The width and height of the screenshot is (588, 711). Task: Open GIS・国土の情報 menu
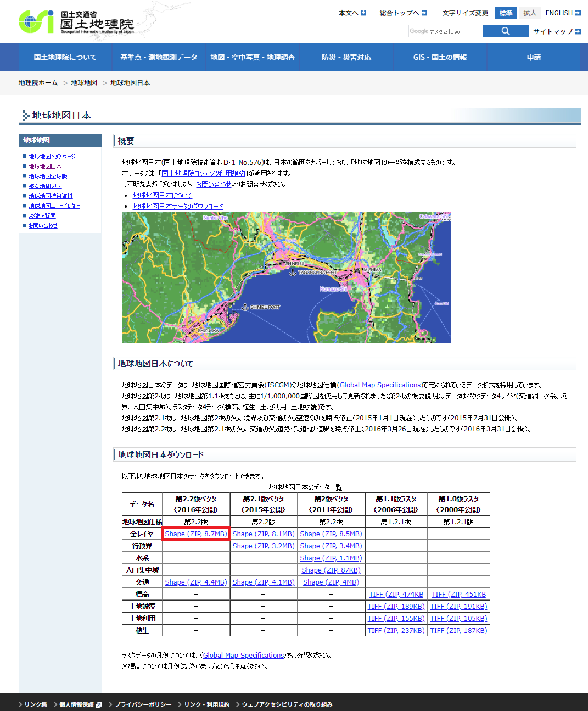(440, 57)
